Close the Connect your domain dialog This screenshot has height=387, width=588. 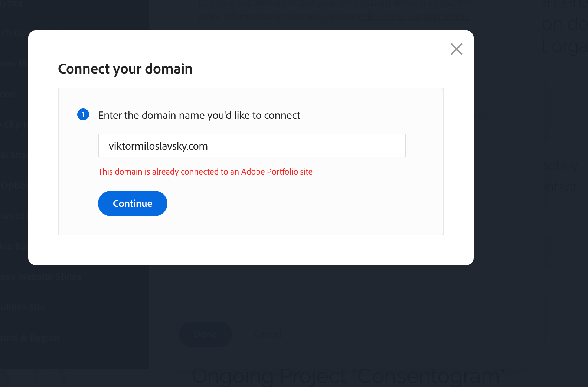[456, 49]
